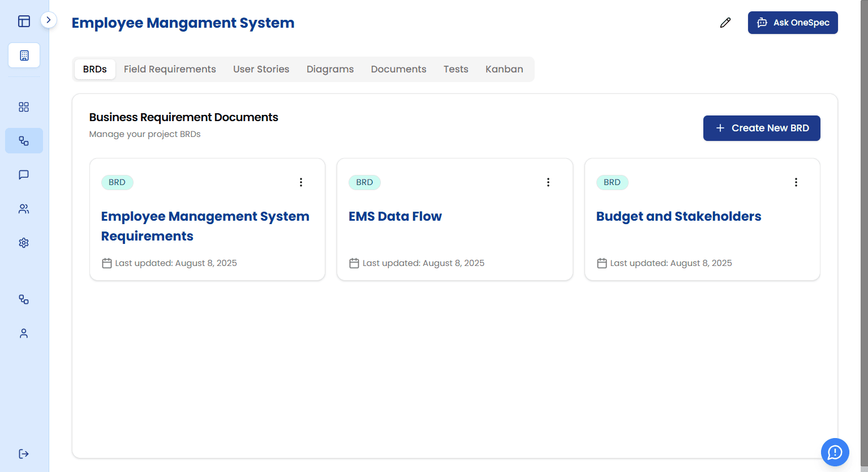Click the Ask OneSpec button
This screenshot has width=868, height=472.
coord(793,23)
